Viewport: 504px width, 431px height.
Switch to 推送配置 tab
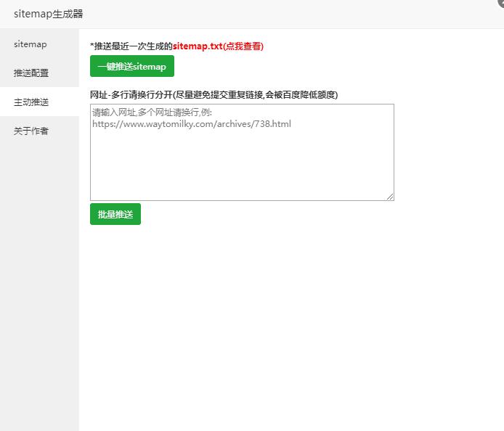(x=39, y=73)
